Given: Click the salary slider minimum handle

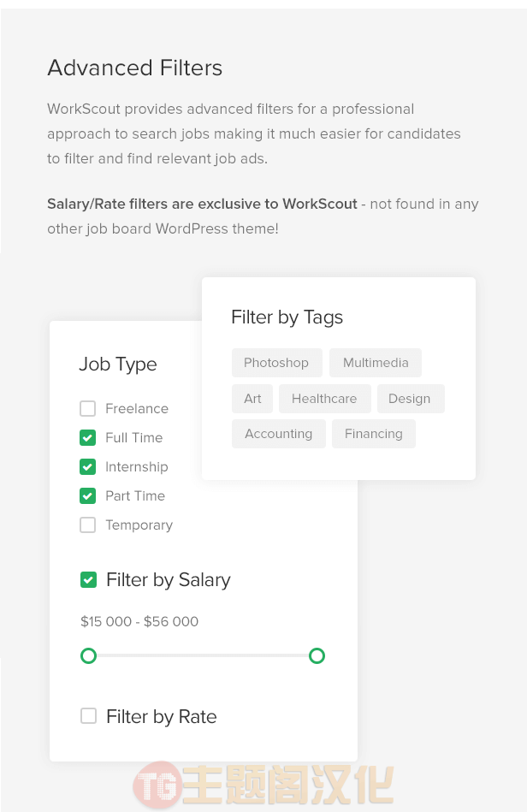Looking at the screenshot, I should [x=88, y=655].
